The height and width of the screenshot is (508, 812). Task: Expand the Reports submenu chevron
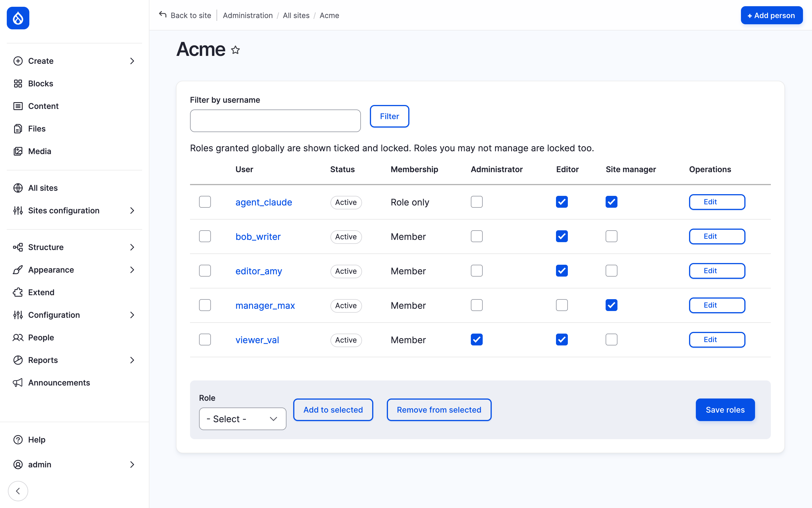coord(132,360)
